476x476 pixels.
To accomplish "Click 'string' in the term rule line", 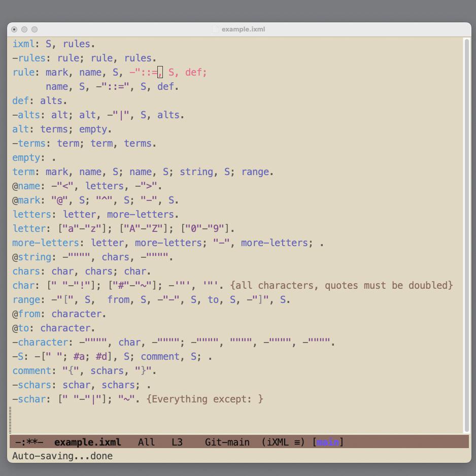I will coord(196,172).
